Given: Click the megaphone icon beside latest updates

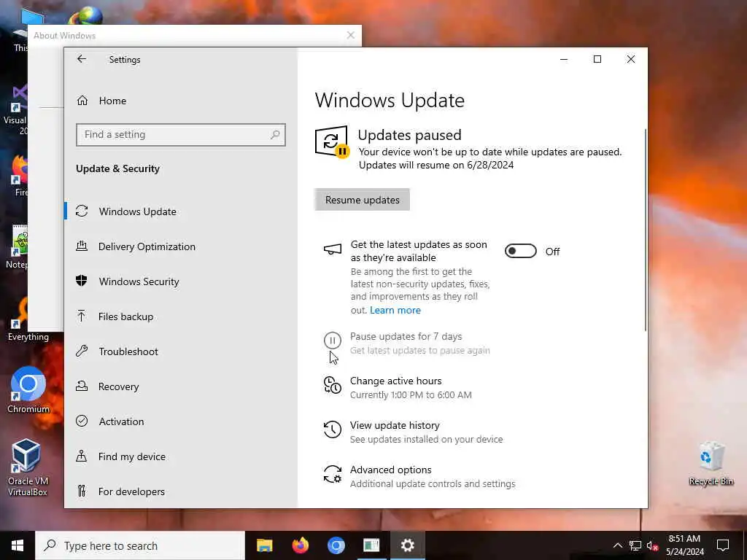Looking at the screenshot, I should click(333, 249).
